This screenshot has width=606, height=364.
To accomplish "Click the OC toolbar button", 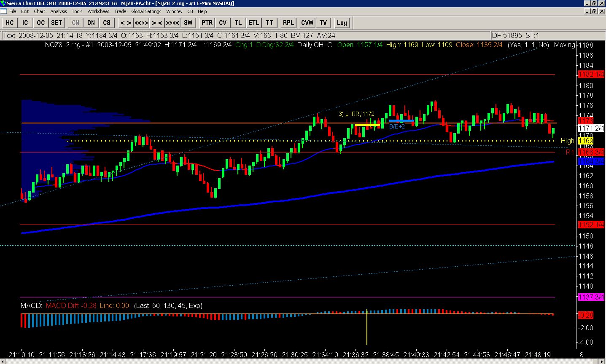I will (40, 23).
